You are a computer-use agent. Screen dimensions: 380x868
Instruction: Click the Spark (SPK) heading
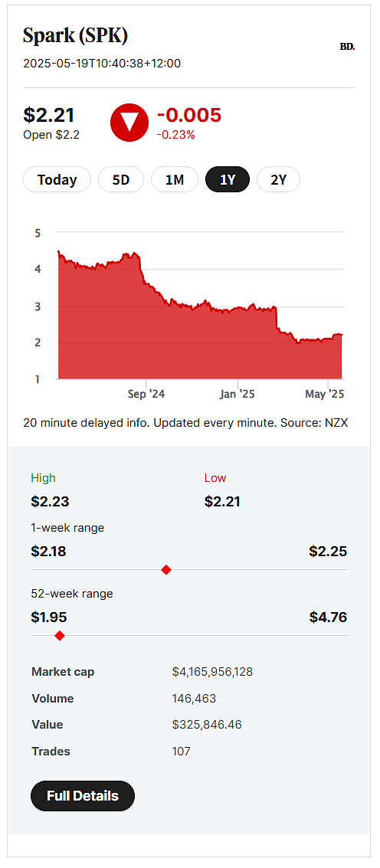(x=76, y=36)
